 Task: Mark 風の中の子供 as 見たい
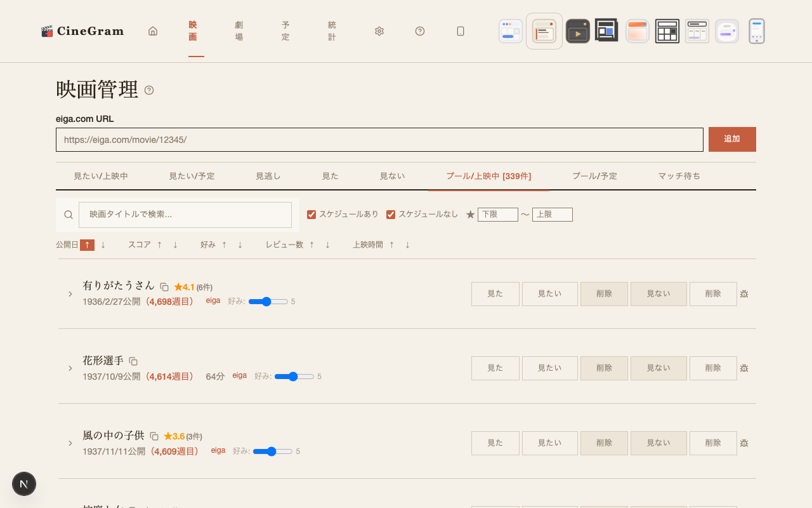pos(549,443)
